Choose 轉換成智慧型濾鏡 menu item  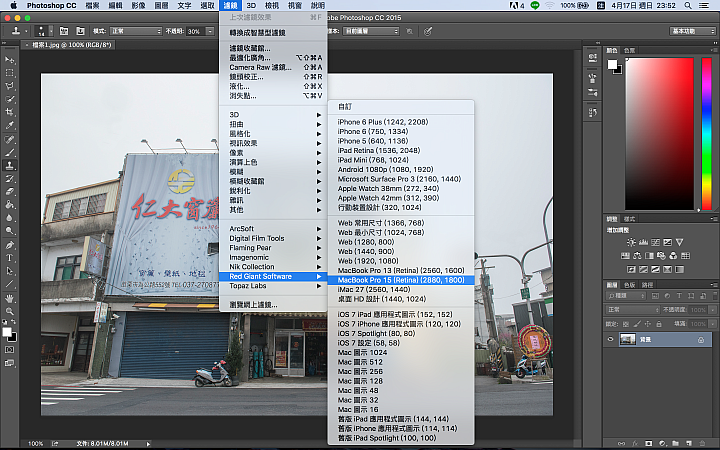click(275, 33)
